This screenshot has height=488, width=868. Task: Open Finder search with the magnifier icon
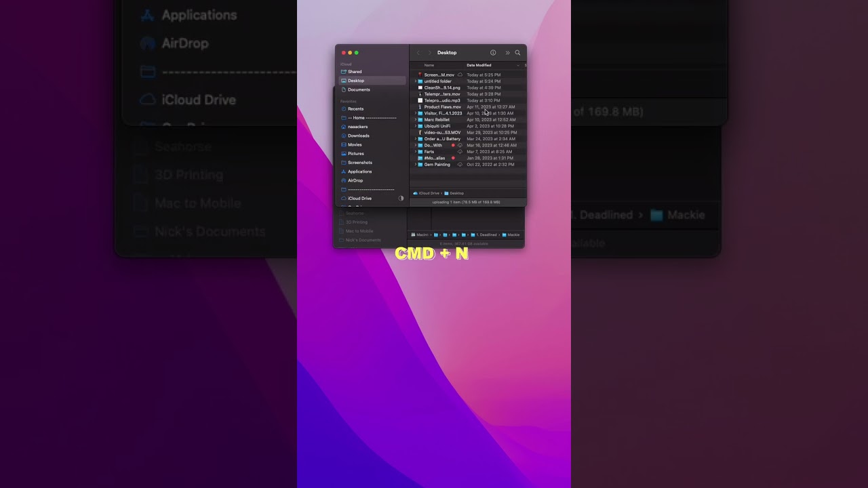(517, 53)
